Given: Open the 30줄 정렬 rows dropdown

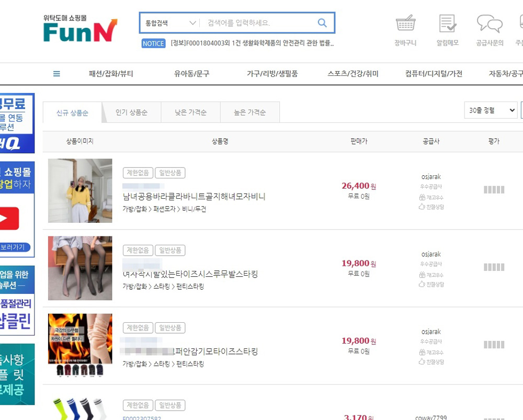Looking at the screenshot, I should tap(491, 110).
